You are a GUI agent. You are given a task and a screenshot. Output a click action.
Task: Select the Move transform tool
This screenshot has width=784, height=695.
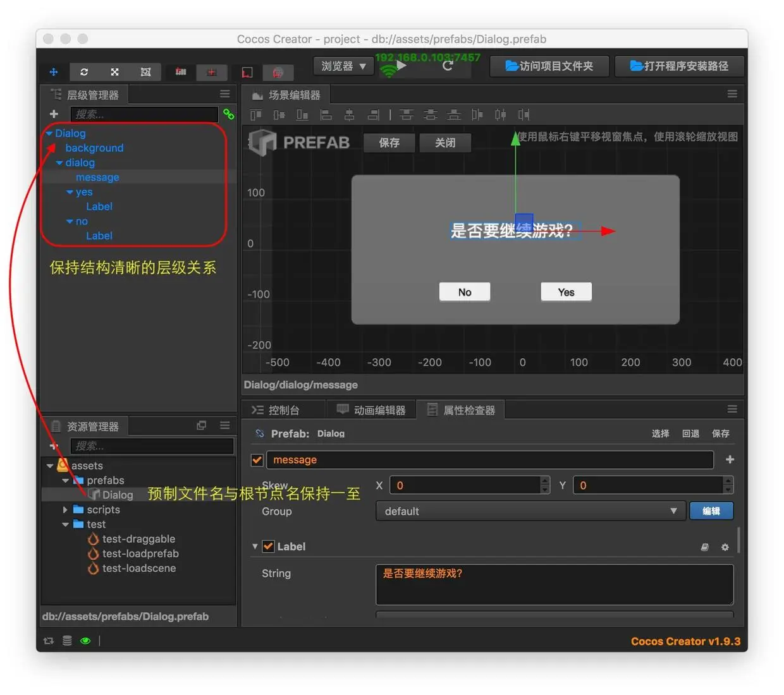click(x=54, y=72)
